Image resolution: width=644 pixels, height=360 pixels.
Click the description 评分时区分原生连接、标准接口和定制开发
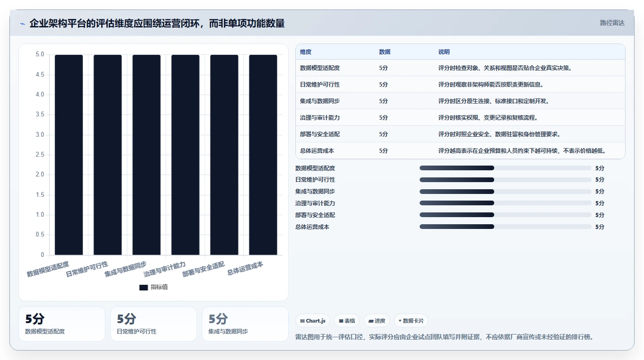click(x=494, y=101)
